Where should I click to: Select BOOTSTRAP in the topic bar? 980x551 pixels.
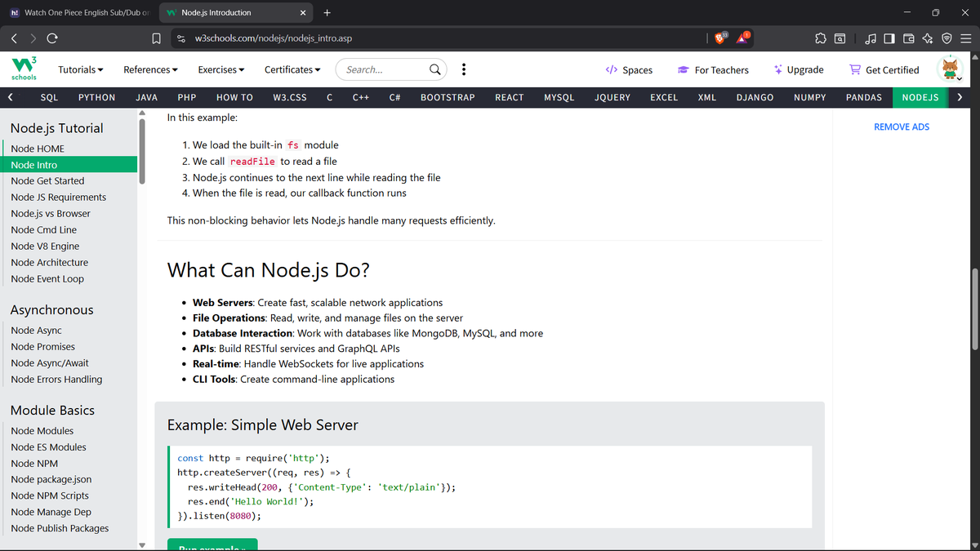pos(448,97)
